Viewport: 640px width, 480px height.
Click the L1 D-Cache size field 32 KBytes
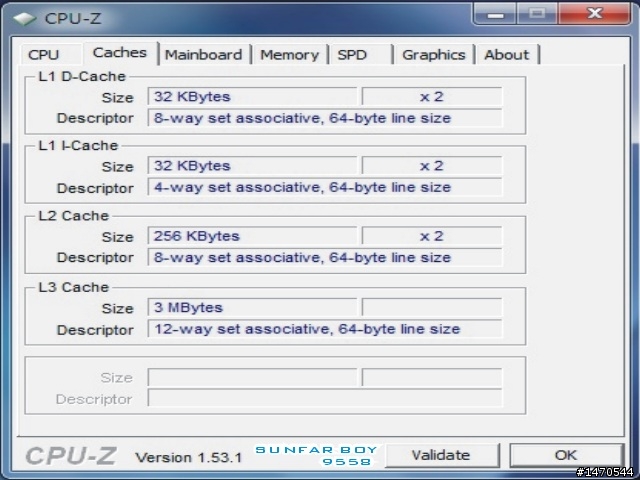click(252, 97)
